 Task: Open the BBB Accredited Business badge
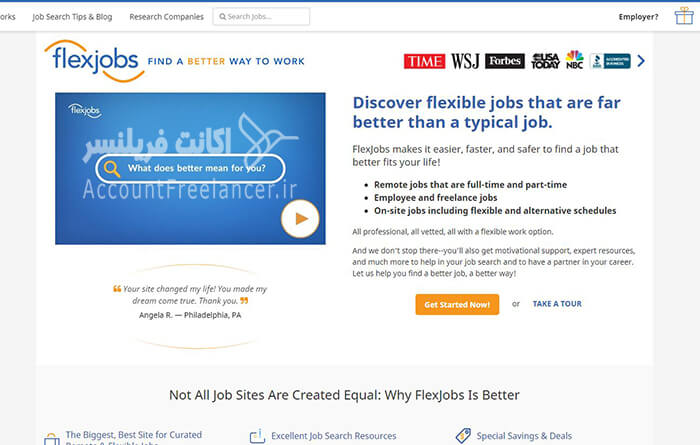(610, 61)
